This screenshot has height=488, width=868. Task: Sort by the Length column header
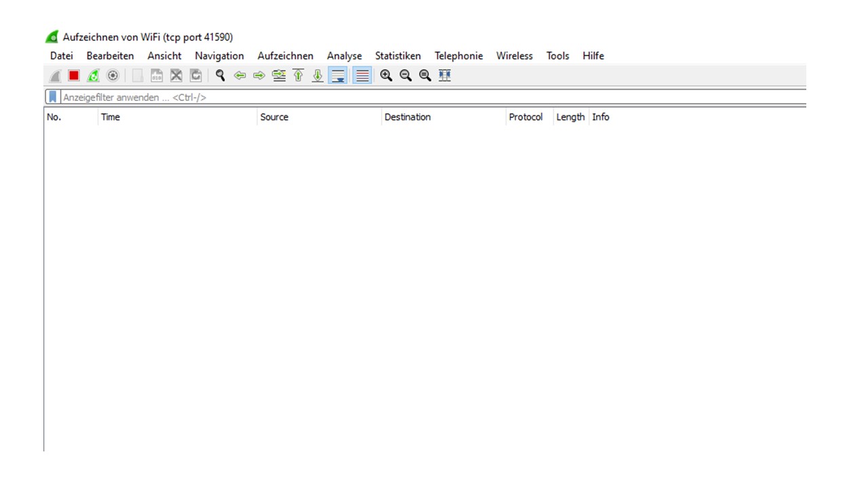pyautogui.click(x=571, y=117)
